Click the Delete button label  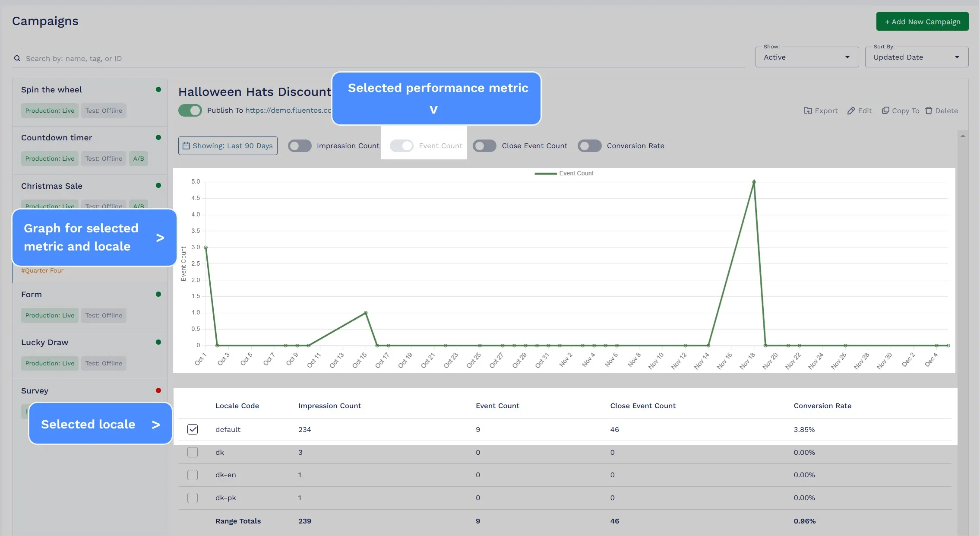[947, 111]
